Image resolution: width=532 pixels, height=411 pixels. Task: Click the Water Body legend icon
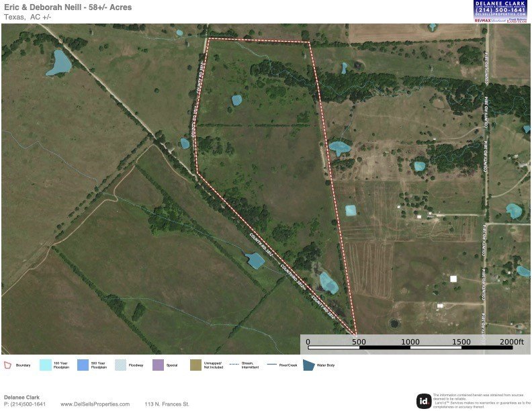pyautogui.click(x=308, y=365)
